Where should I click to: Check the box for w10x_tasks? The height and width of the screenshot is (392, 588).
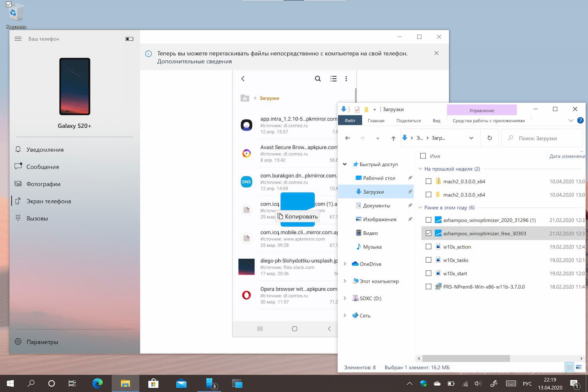(x=428, y=260)
